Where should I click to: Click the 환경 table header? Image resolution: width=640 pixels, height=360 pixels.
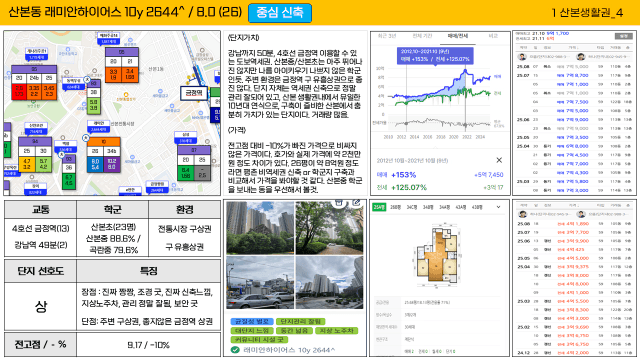pyautogui.click(x=184, y=210)
